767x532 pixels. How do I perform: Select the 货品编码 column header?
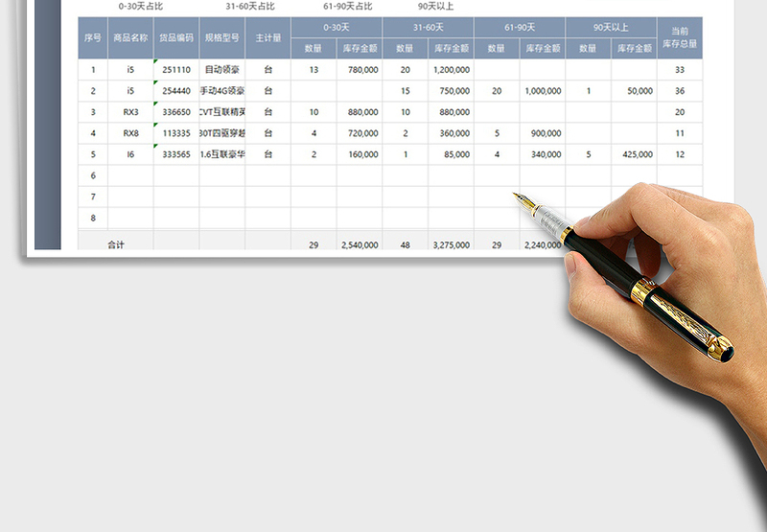176,38
